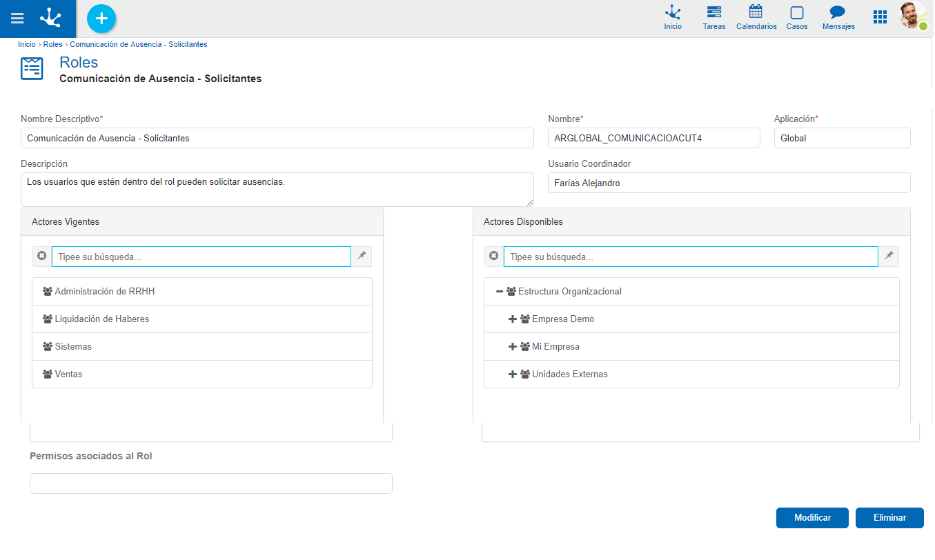Viewport: 935px width, 560px height.
Task: Pin the Actores Vigentes search
Action: (x=362, y=256)
